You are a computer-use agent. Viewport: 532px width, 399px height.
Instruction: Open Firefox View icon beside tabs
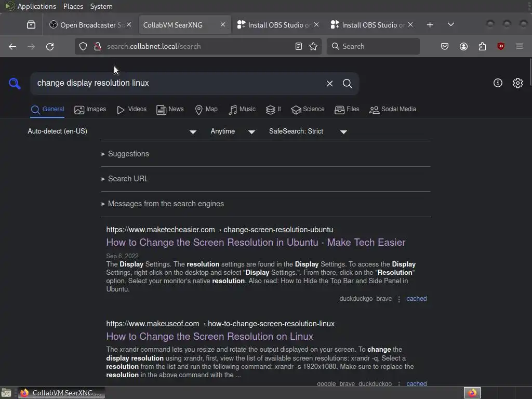click(31, 25)
